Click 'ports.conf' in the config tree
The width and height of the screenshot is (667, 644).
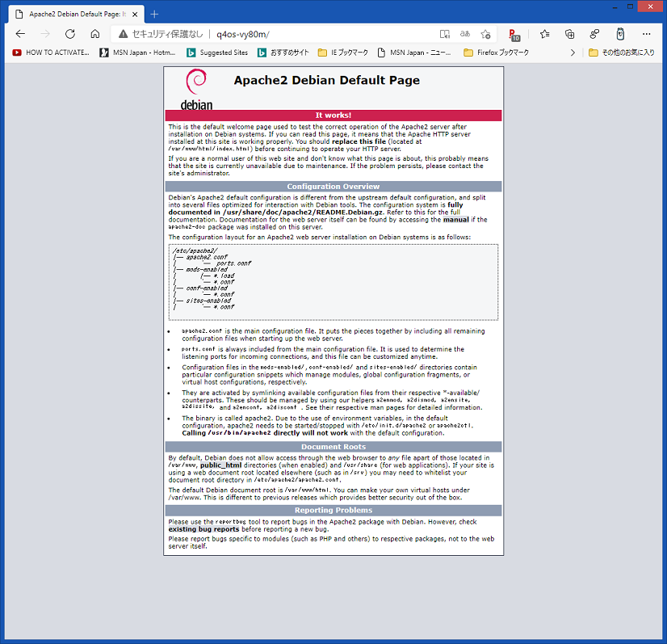[x=233, y=263]
